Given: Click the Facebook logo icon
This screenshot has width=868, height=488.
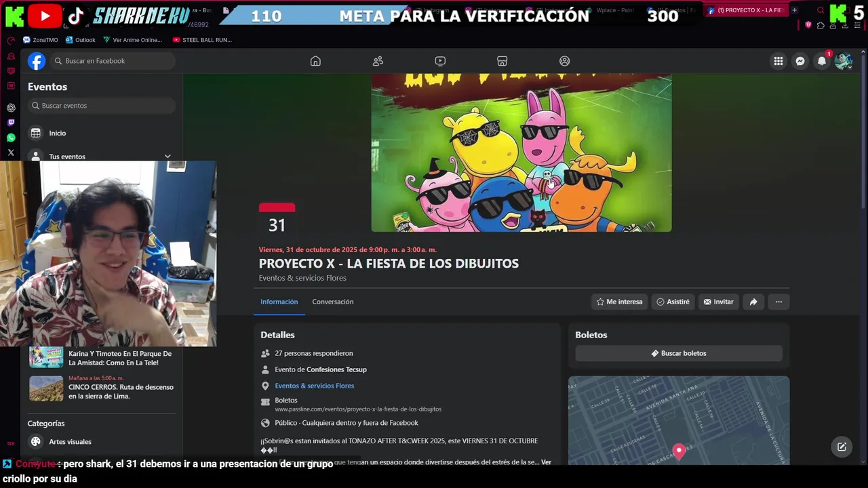Looking at the screenshot, I should (37, 61).
